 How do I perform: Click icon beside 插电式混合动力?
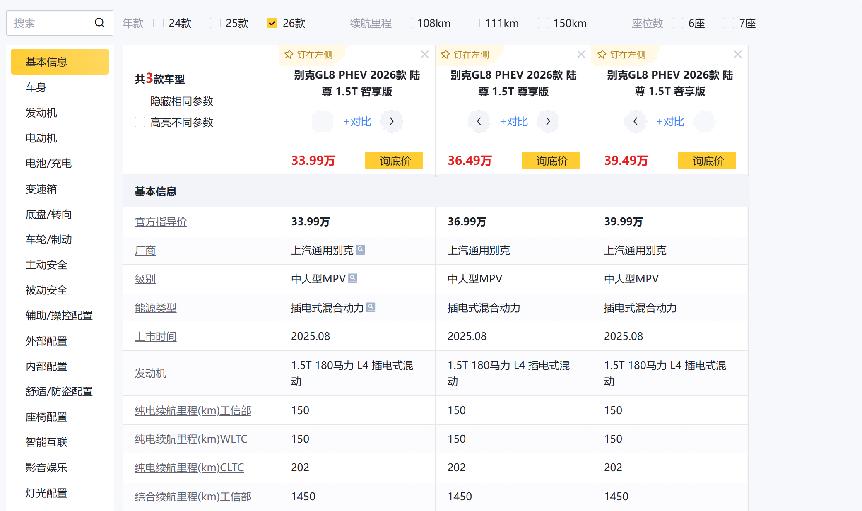[371, 308]
